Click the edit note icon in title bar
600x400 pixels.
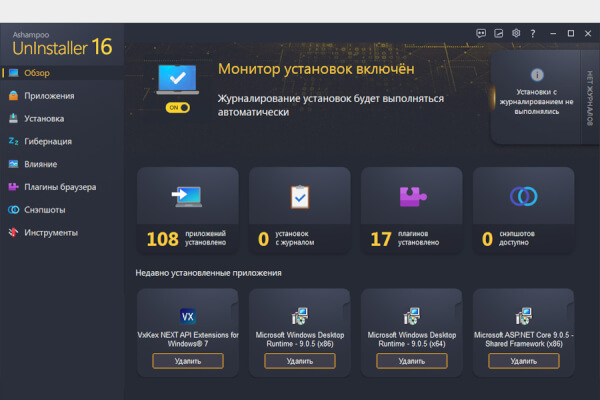point(499,33)
